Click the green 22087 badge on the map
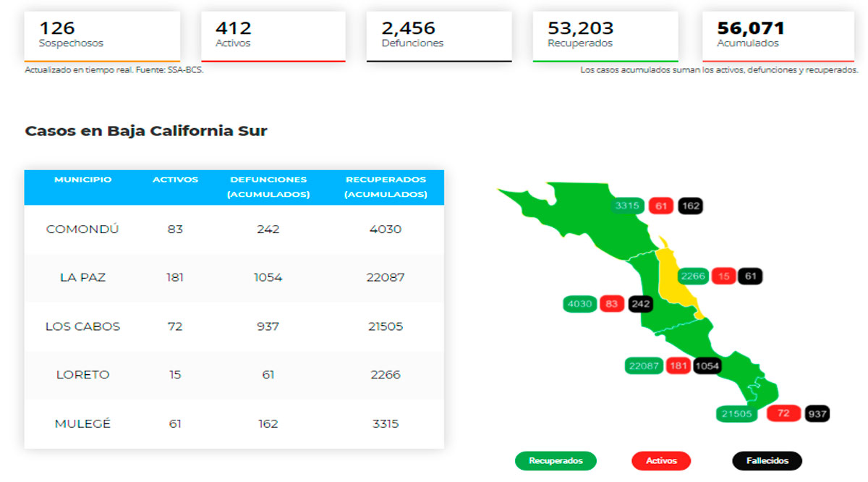868x482 pixels. point(644,366)
